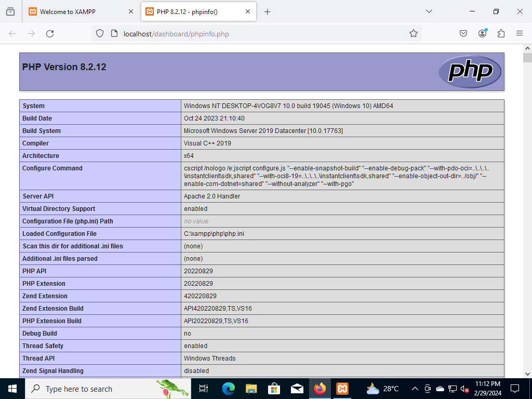Switch to the Welcome to XAMPP tab
This screenshot has height=399, width=532.
pyautogui.click(x=73, y=11)
